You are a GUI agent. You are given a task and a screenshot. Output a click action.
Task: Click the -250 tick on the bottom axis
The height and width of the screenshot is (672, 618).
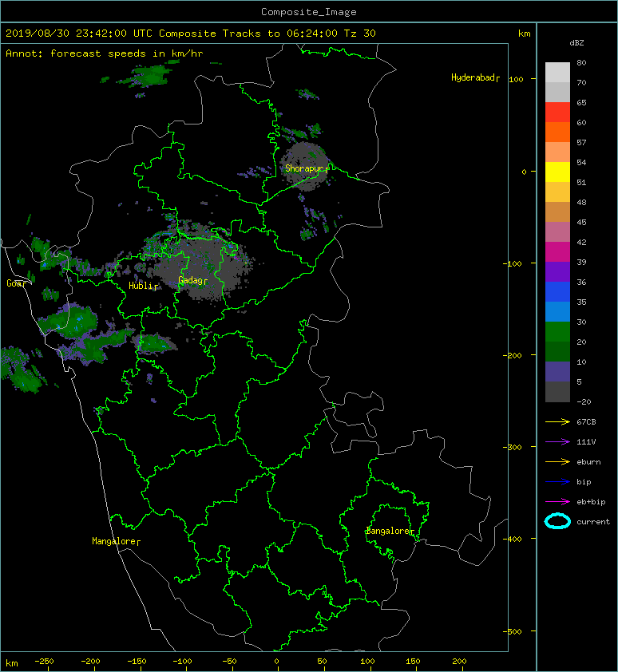(x=44, y=662)
